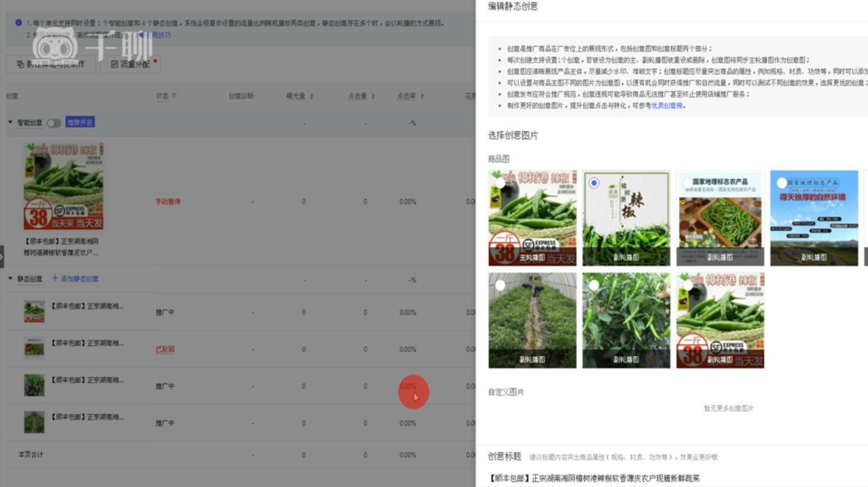Image resolution: width=868 pixels, height=487 pixels.
Task: Toggle the 智能创意 switch
Action: click(x=54, y=123)
